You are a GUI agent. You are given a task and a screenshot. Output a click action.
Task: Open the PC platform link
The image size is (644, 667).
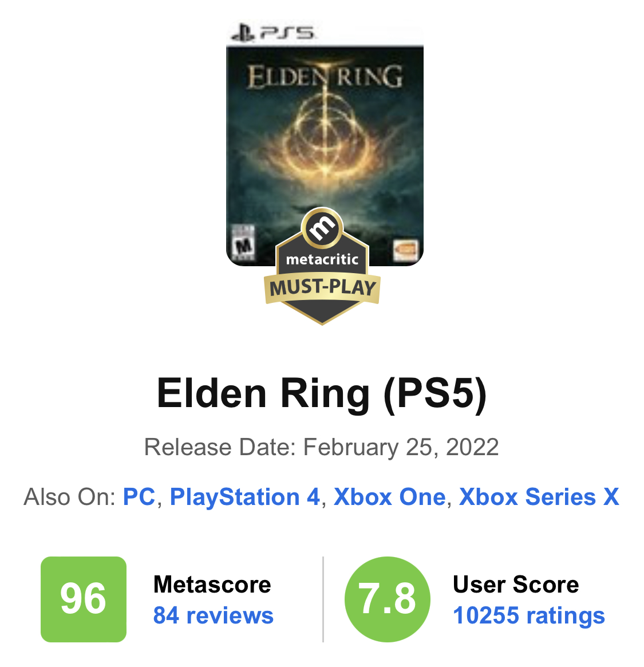[x=139, y=496]
